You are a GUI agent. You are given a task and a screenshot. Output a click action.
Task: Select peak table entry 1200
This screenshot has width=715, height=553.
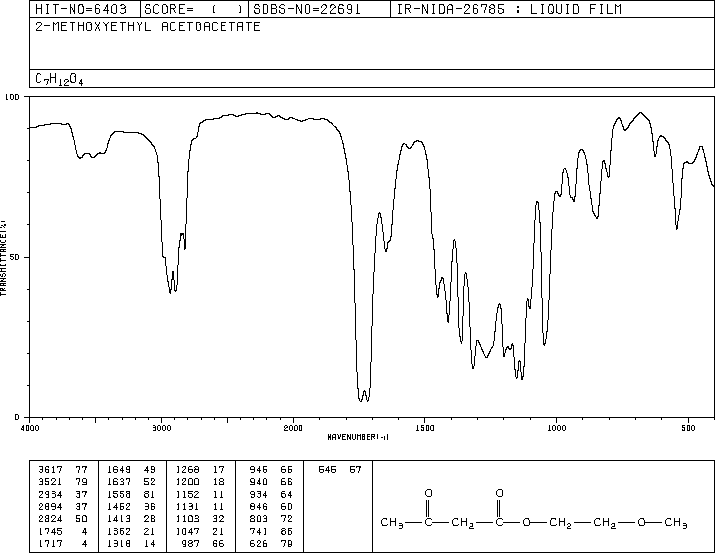pos(187,482)
